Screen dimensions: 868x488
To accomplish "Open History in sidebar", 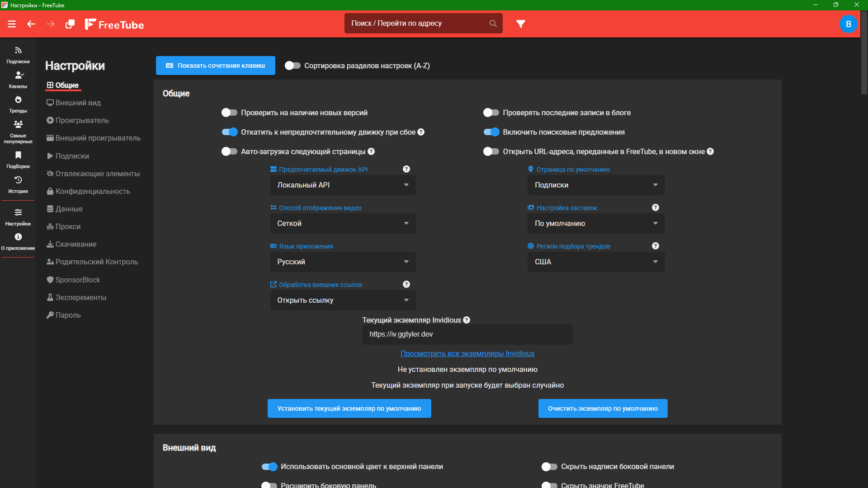I will (18, 184).
